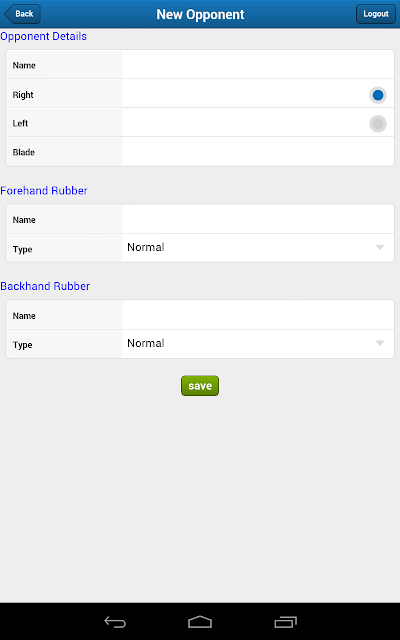
Task: Select the Left hand radio button
Action: tap(378, 124)
